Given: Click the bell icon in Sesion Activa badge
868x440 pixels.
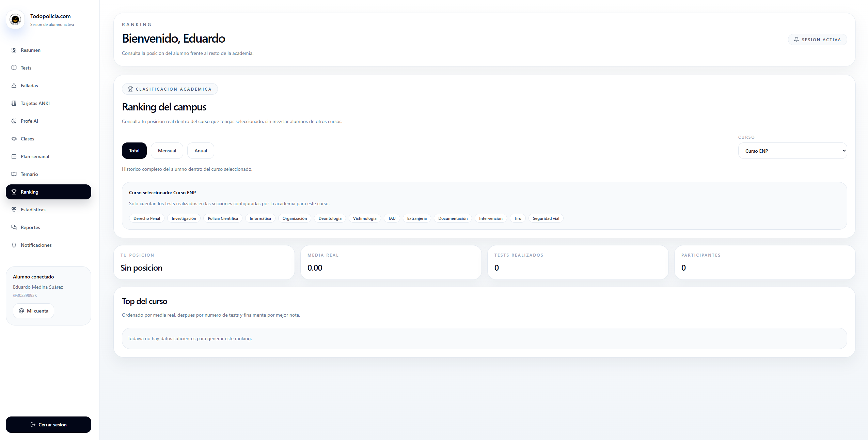Looking at the screenshot, I should pos(796,40).
